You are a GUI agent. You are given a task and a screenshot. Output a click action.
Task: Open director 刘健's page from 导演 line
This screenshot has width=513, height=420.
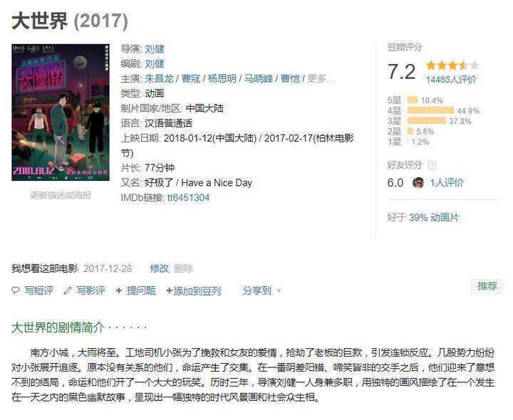point(155,48)
